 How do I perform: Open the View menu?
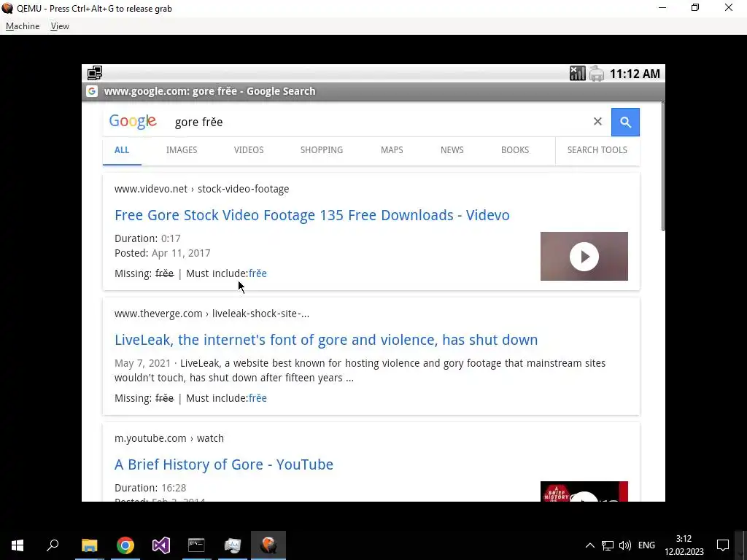60,26
